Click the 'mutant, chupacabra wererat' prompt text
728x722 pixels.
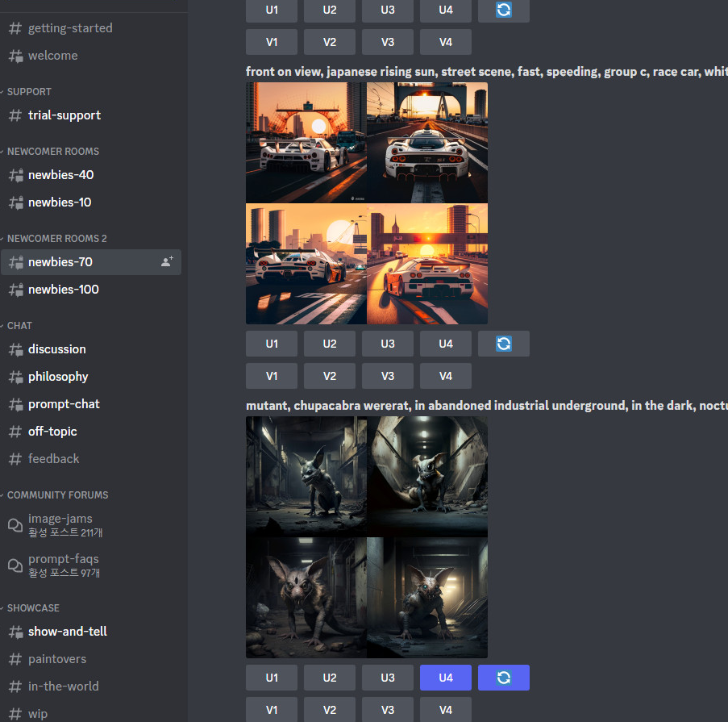tap(487, 406)
